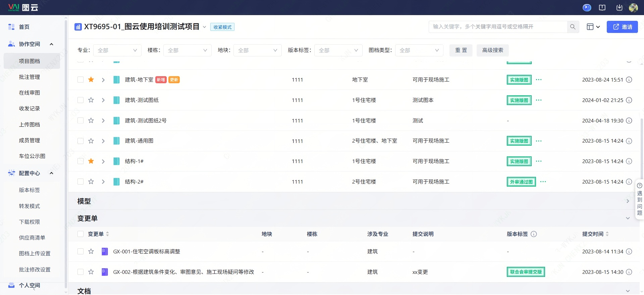Click the search magnifier icon

573,27
